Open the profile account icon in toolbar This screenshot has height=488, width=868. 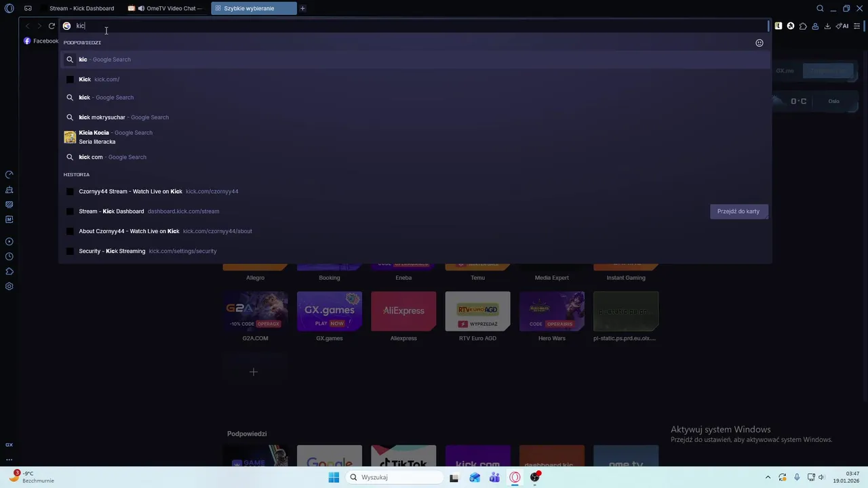tap(815, 26)
